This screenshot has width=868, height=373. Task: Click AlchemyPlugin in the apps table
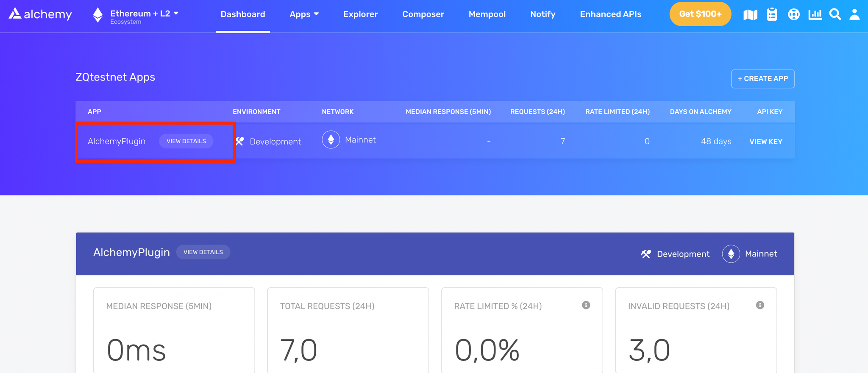click(117, 141)
